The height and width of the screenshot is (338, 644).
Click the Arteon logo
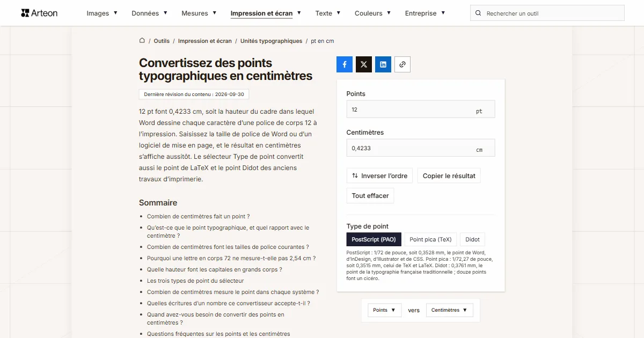click(x=39, y=13)
